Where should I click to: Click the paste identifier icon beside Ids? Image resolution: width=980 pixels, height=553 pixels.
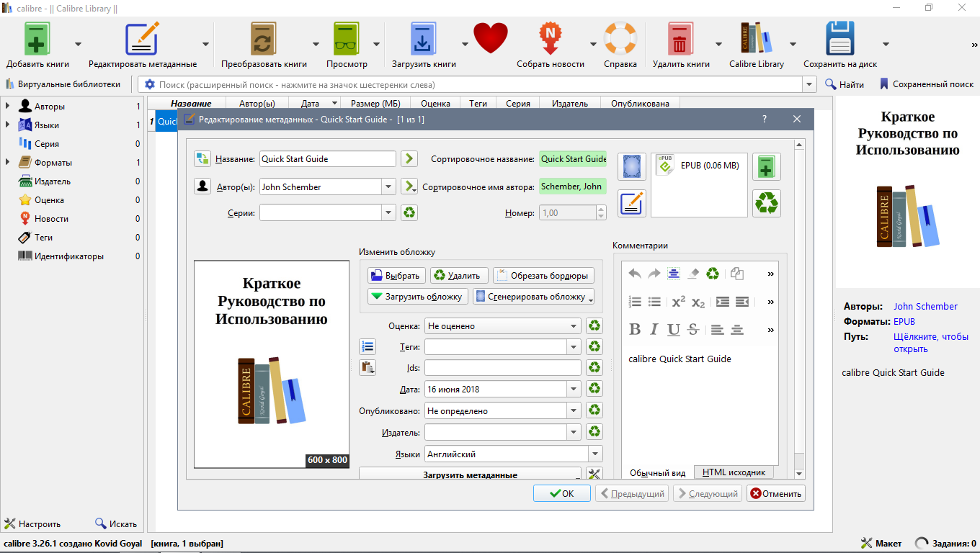click(367, 368)
